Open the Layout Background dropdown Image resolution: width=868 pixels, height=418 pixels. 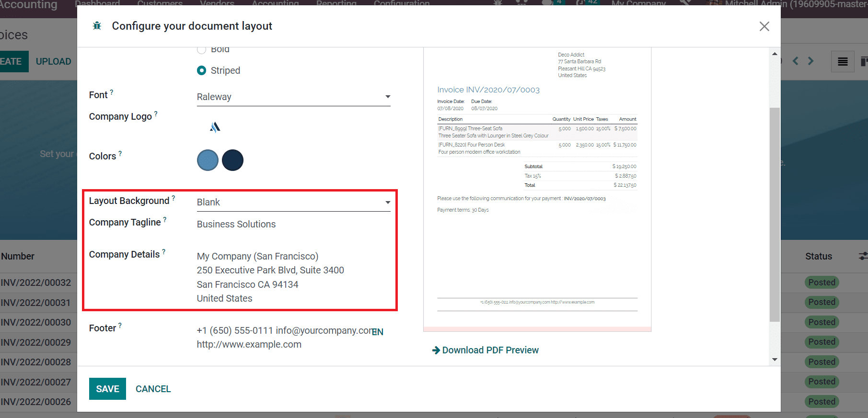(293, 202)
